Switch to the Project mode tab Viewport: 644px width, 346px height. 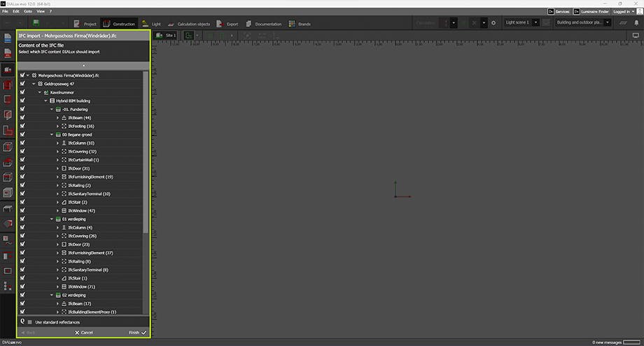click(85, 24)
